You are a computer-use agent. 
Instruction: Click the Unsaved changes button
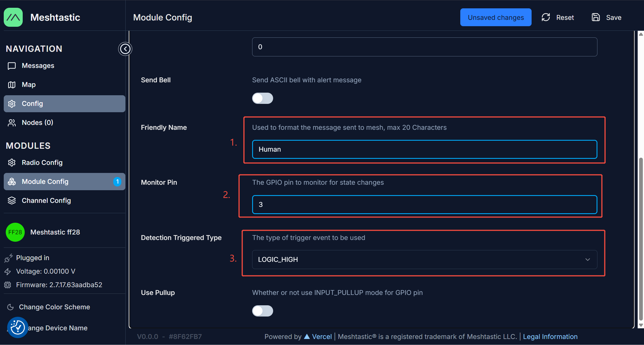click(x=496, y=17)
